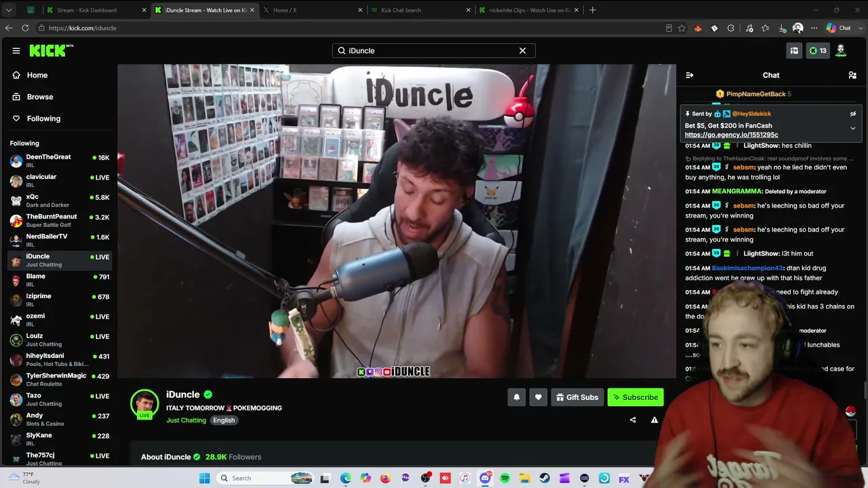Image resolution: width=868 pixels, height=488 pixels.
Task: Open SlyKane's channel in sidebar
Action: coord(60,439)
